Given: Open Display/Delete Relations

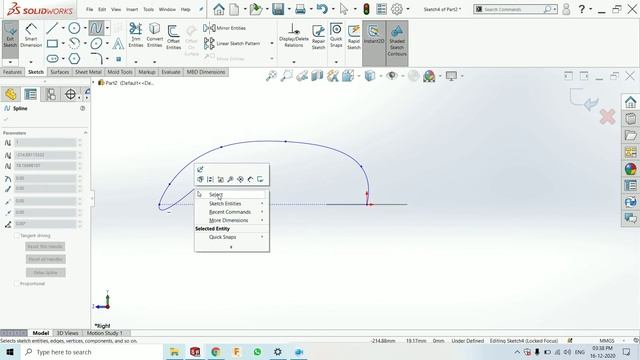Looking at the screenshot, I should click(x=293, y=35).
